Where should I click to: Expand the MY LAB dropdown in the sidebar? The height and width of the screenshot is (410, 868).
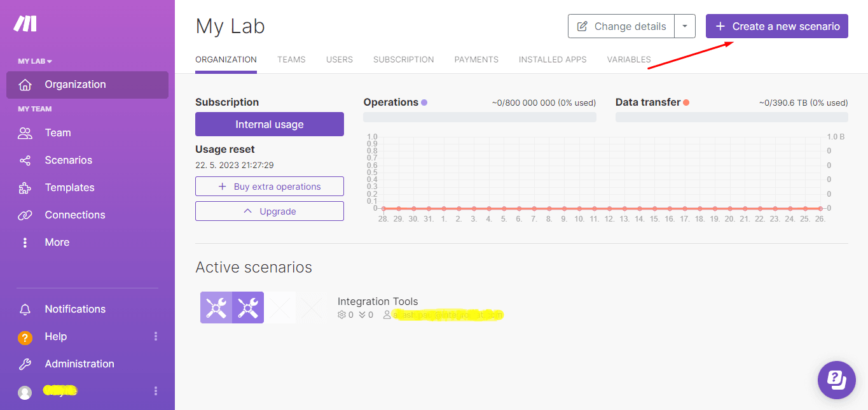35,60
